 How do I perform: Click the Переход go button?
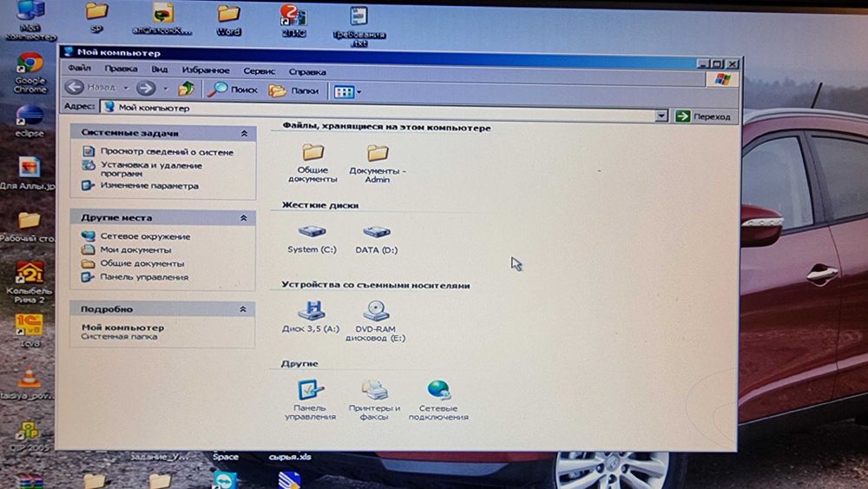703,116
